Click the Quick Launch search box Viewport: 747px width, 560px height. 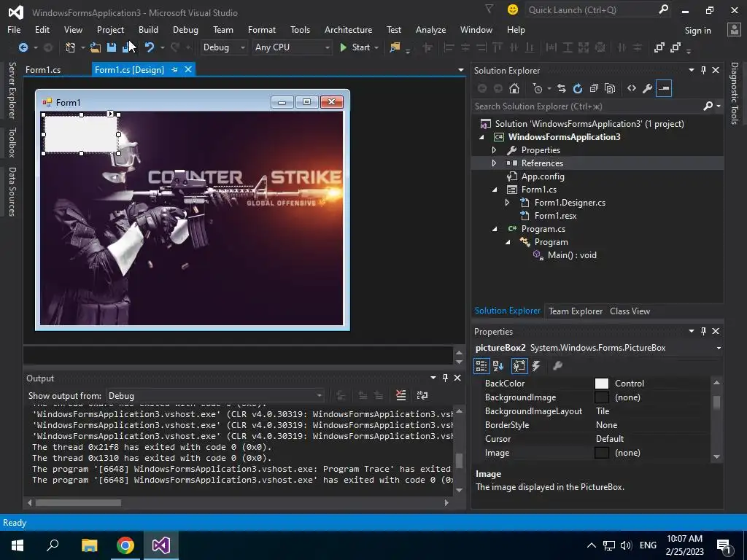pyautogui.click(x=591, y=9)
